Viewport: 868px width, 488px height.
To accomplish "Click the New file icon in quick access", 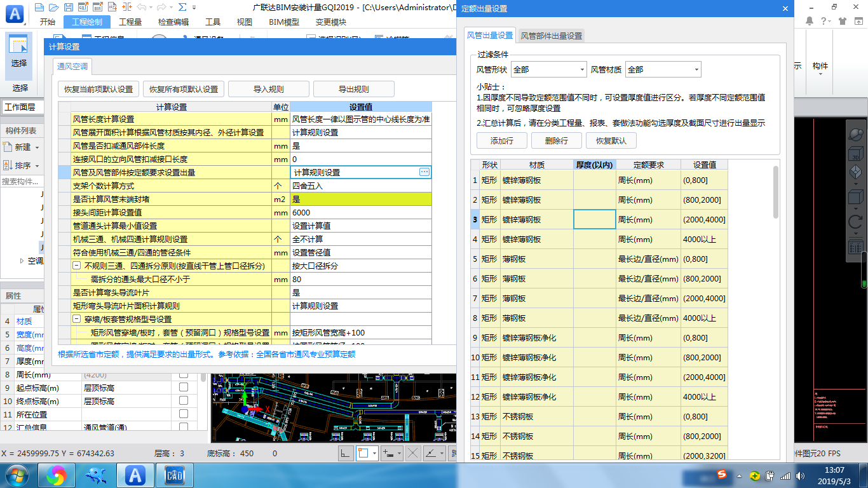I will click(39, 8).
